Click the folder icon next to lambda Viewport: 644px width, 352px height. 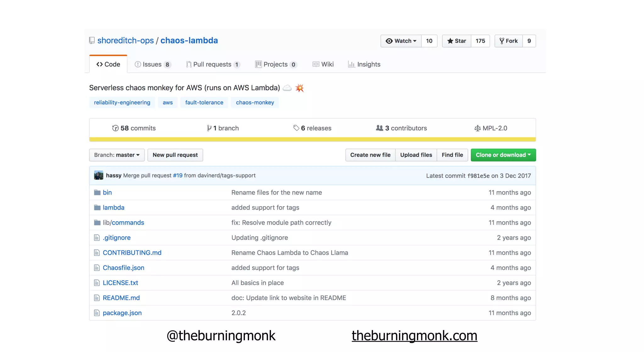97,207
